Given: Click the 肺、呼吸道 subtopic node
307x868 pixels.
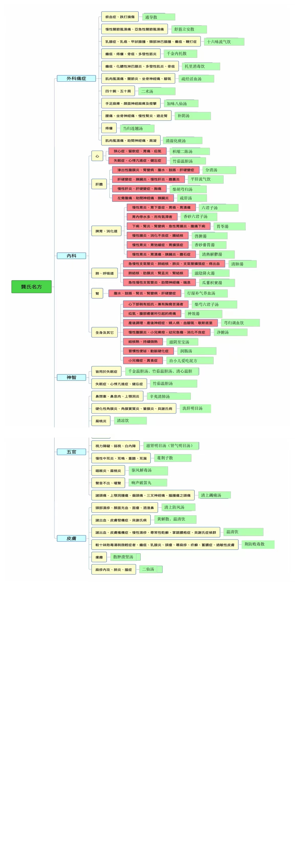Looking at the screenshot, I should coord(104,273).
